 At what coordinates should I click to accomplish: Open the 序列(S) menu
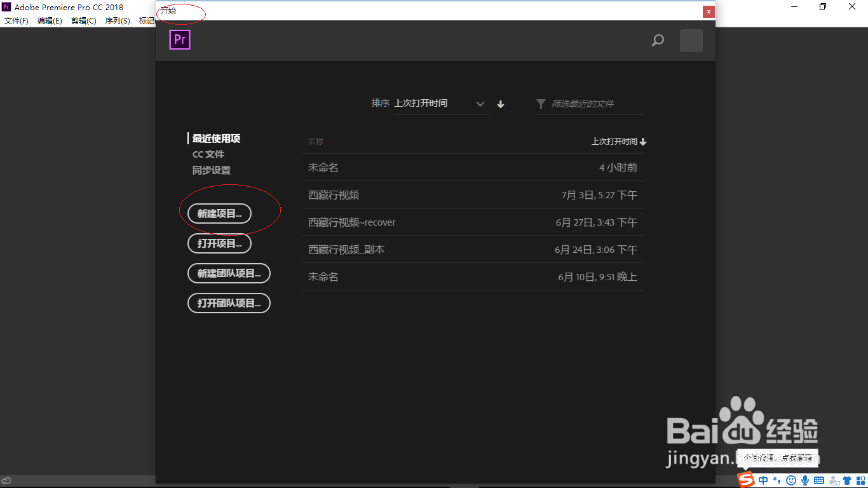(x=117, y=20)
